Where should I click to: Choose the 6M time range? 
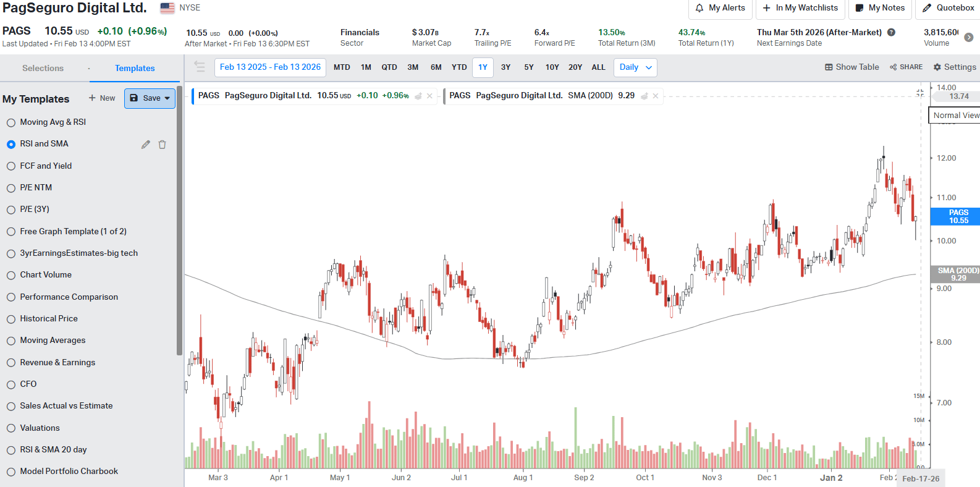click(436, 67)
